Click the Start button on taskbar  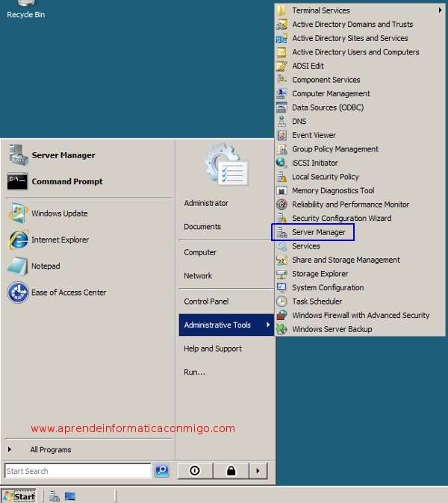pyautogui.click(x=19, y=496)
